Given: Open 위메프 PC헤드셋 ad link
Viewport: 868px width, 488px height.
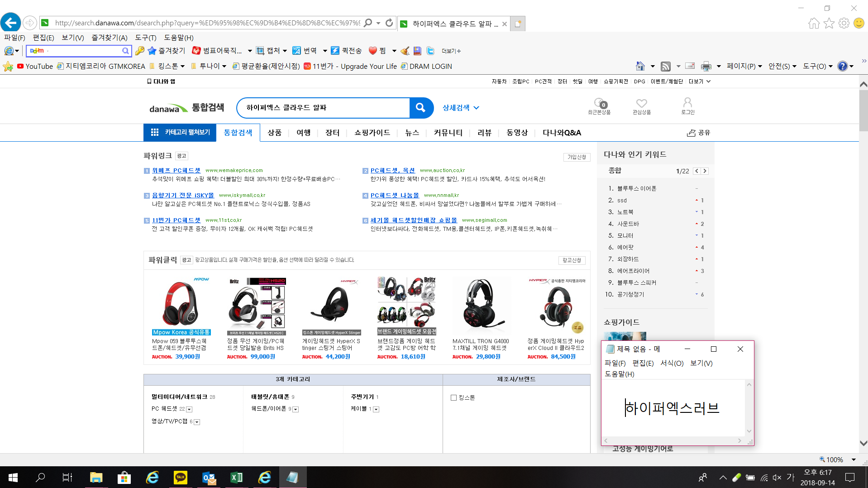Looking at the screenshot, I should coord(176,170).
